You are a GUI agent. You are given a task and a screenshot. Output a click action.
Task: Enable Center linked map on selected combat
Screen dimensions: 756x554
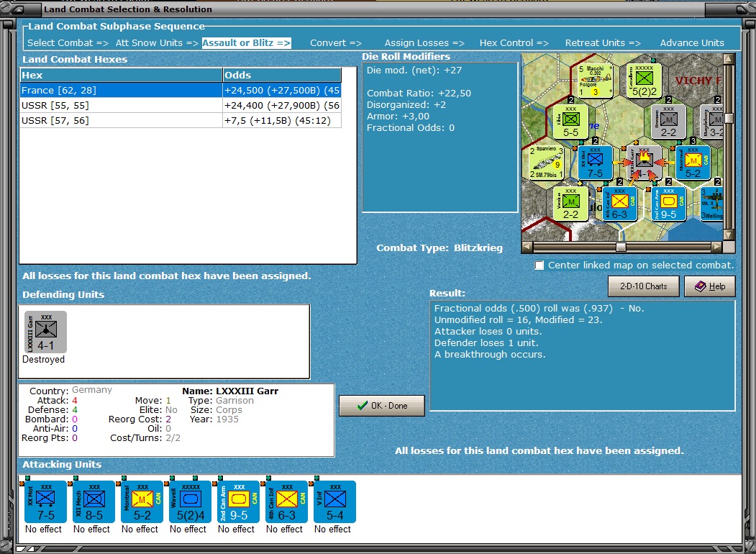[x=539, y=265]
